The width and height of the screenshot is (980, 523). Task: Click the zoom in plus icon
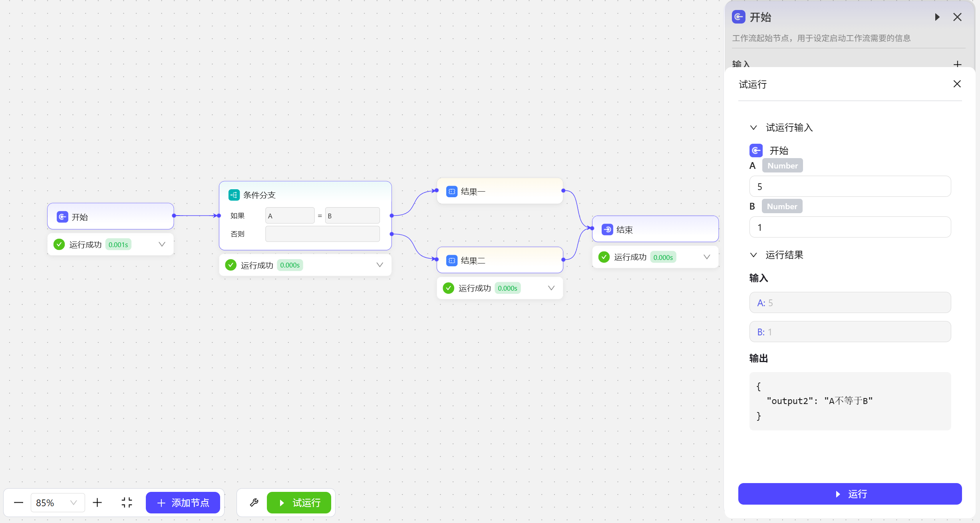[x=97, y=503]
